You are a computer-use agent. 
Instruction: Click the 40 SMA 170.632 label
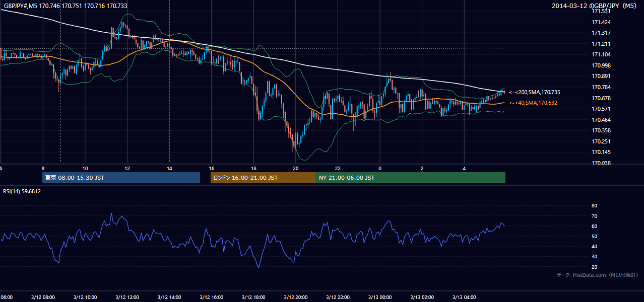tap(533, 103)
